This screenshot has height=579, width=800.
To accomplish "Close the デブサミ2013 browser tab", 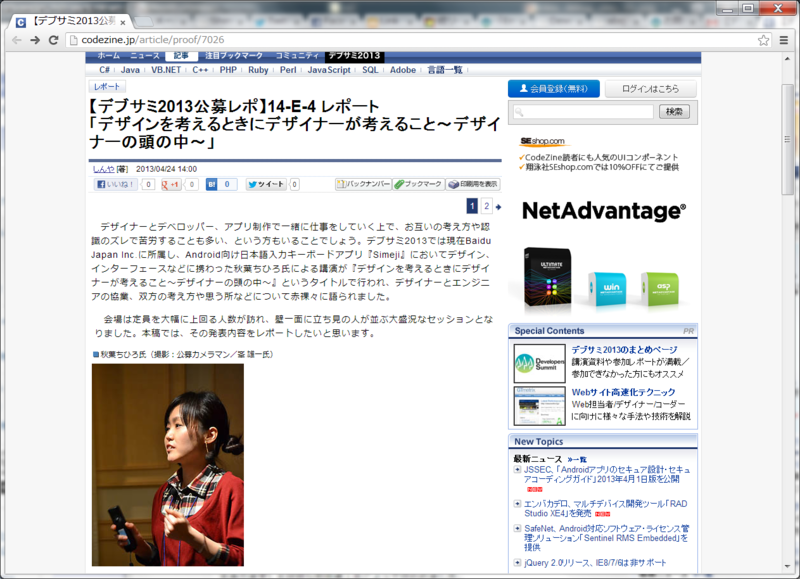I will tap(123, 22).
